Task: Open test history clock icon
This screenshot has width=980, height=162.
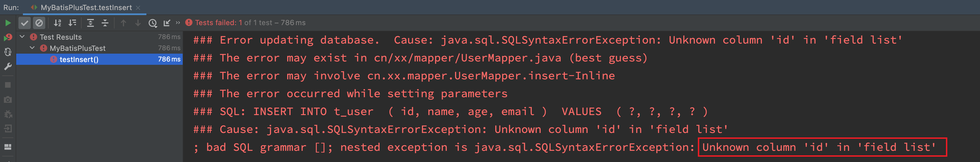Action: pyautogui.click(x=153, y=23)
